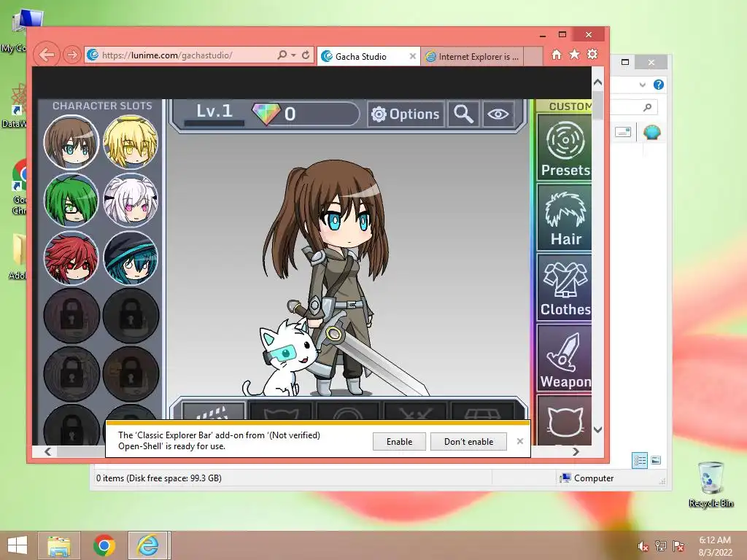Open the Action Center flag icon
747x560 pixels.
(x=678, y=545)
